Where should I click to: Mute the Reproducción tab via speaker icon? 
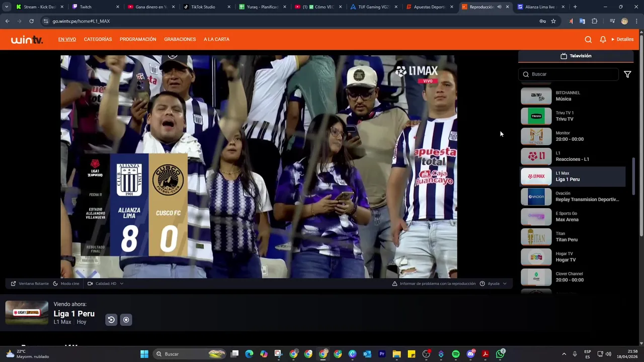pos(499,7)
